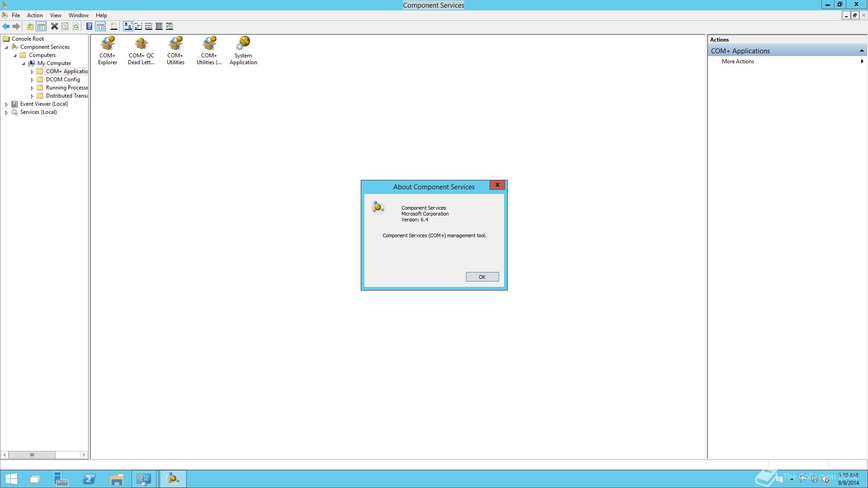The image size is (868, 488).
Task: Select the Running Processes tree label
Action: click(67, 88)
